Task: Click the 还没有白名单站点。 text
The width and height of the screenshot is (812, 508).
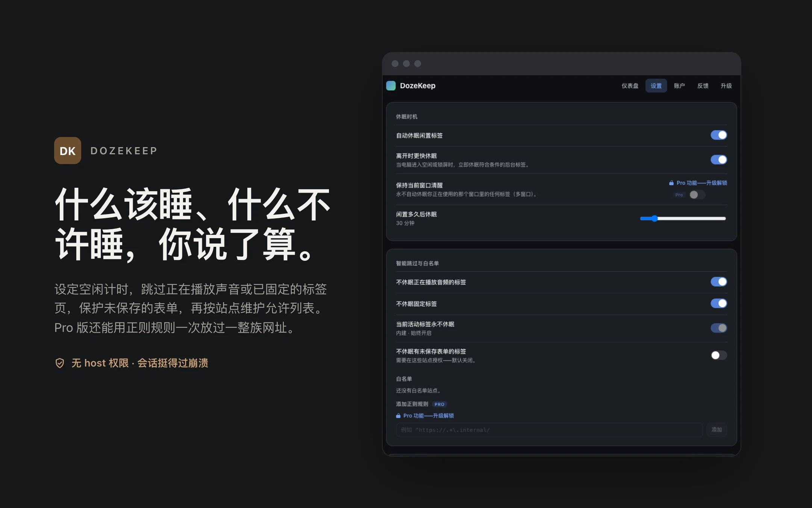Action: click(x=418, y=391)
